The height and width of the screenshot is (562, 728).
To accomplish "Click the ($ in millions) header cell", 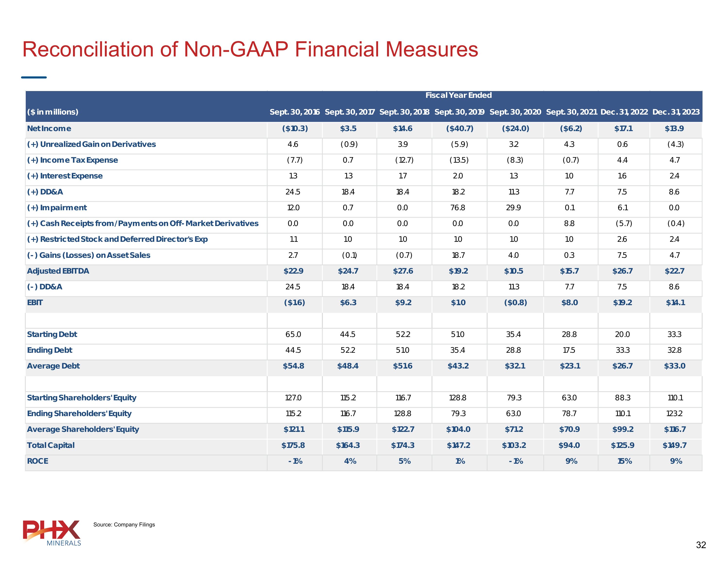I will [53, 112].
